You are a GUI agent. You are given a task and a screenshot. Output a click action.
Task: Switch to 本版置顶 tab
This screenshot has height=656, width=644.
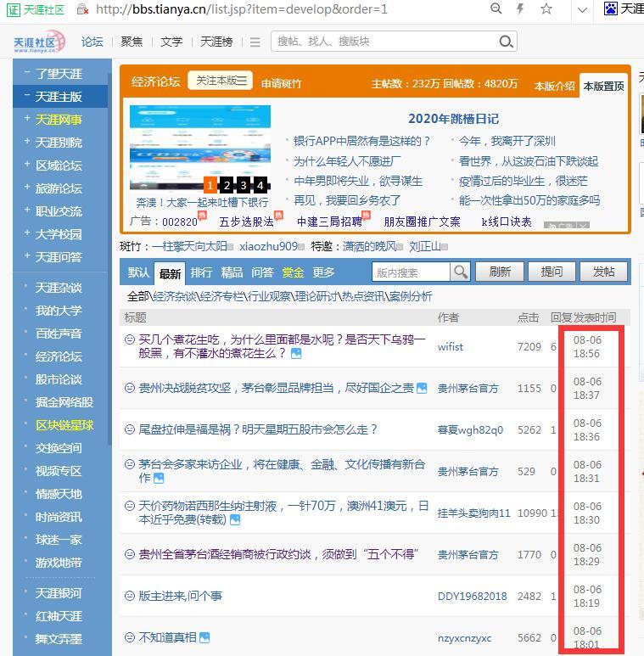click(x=603, y=87)
